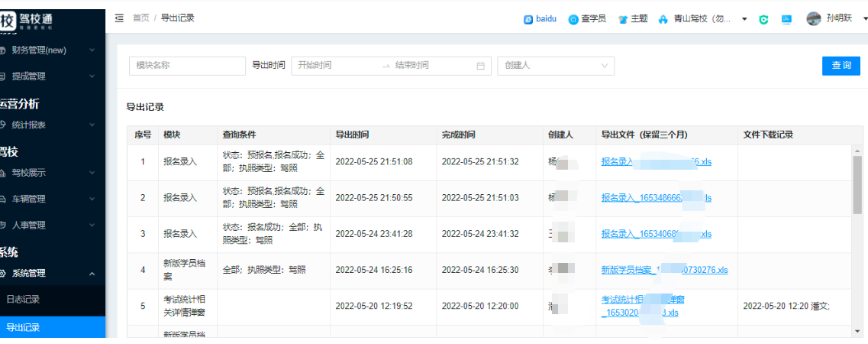The image size is (868, 344).
Task: Click the 主题 shirt icon
Action: 623,19
